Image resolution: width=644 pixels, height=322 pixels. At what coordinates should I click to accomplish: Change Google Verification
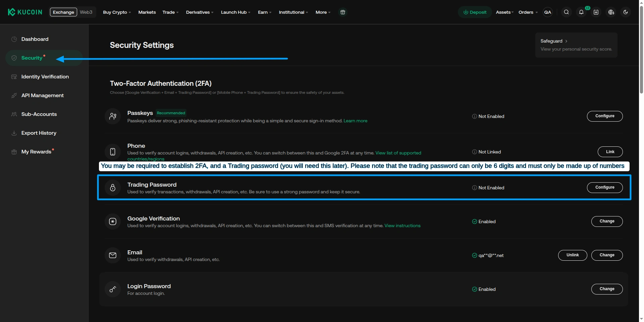pyautogui.click(x=607, y=221)
